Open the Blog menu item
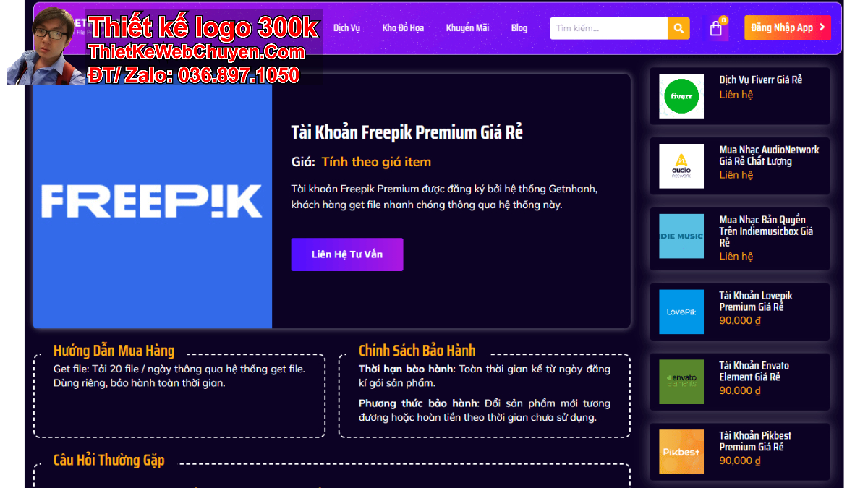The image size is (868, 488). tap(519, 28)
